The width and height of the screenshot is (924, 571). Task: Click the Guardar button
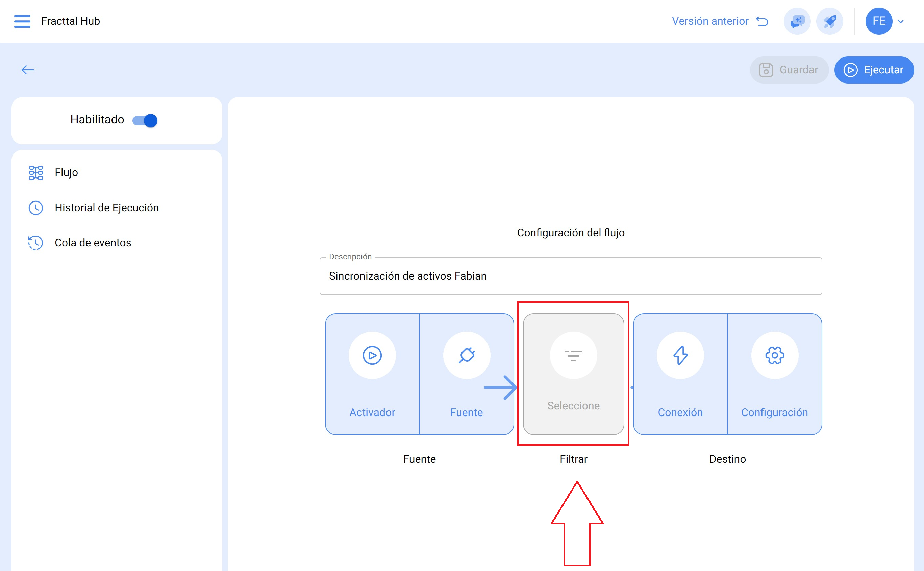(789, 70)
